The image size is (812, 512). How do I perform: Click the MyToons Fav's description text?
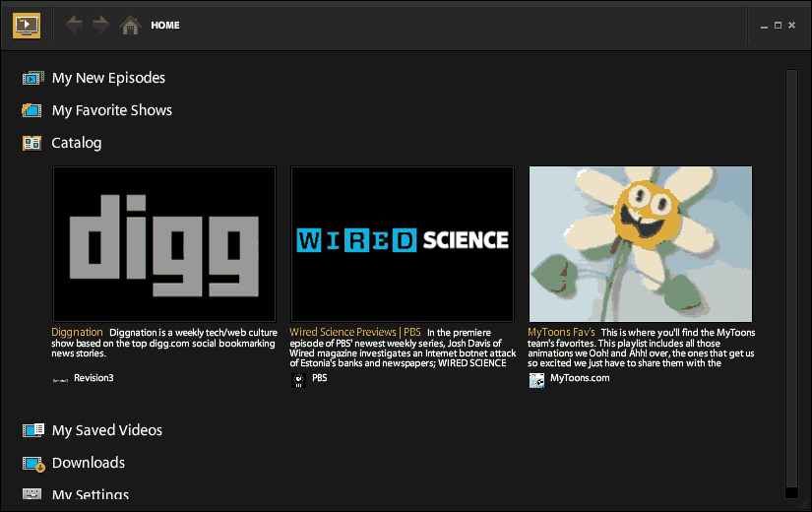pos(641,348)
